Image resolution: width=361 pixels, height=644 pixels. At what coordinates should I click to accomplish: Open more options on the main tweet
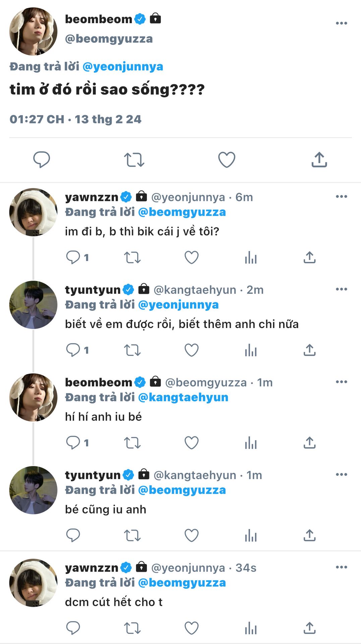coord(341,23)
